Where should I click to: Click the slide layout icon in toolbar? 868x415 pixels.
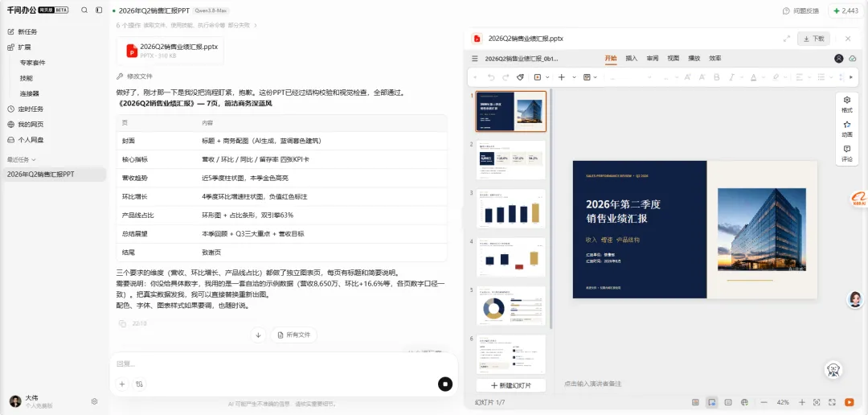pyautogui.click(x=587, y=77)
